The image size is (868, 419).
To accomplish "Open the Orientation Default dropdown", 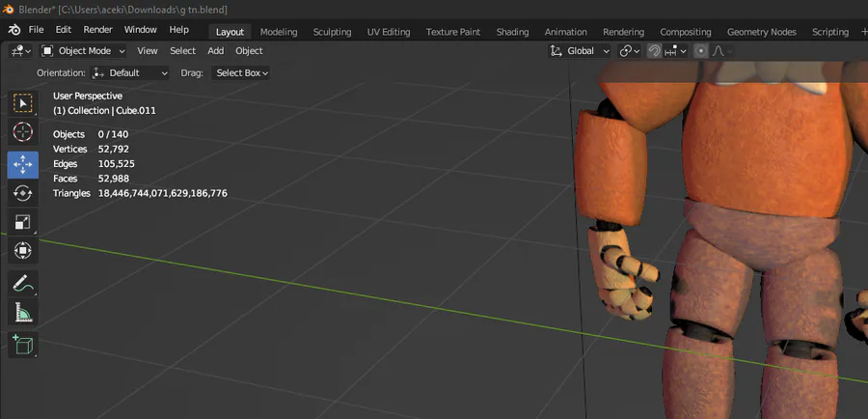I will (129, 73).
